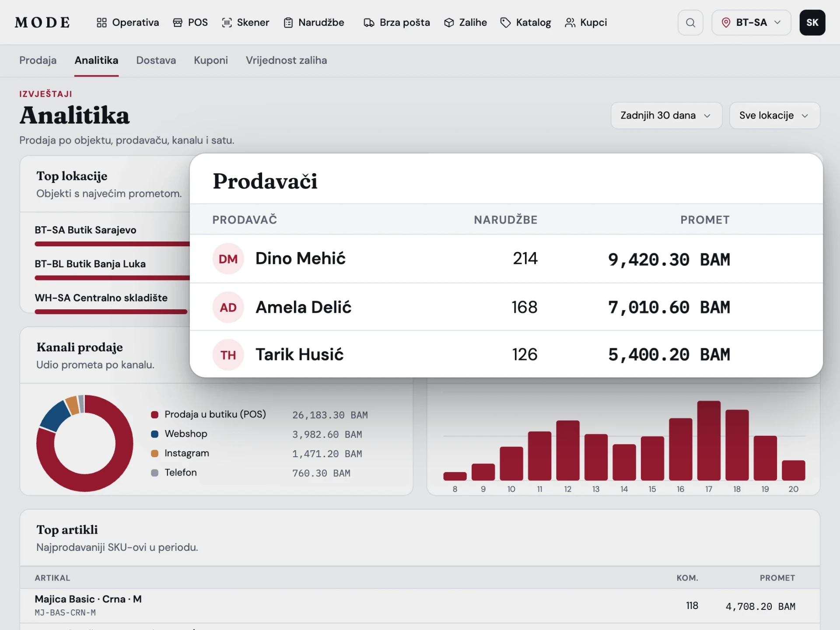This screenshot has height=630, width=840.
Task: Click the PROMET header in Prodavači table
Action: tap(705, 220)
